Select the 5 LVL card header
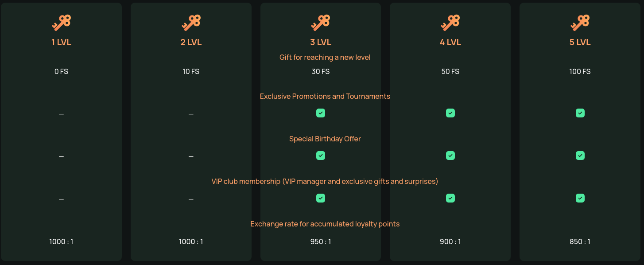 [x=580, y=42]
